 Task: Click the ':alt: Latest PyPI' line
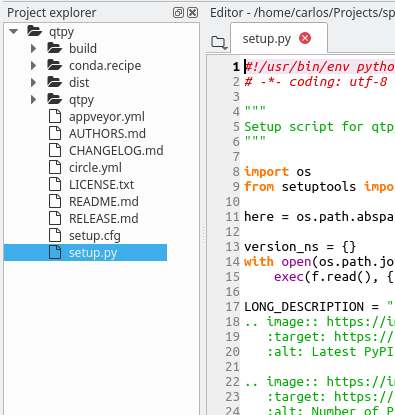[331, 352]
